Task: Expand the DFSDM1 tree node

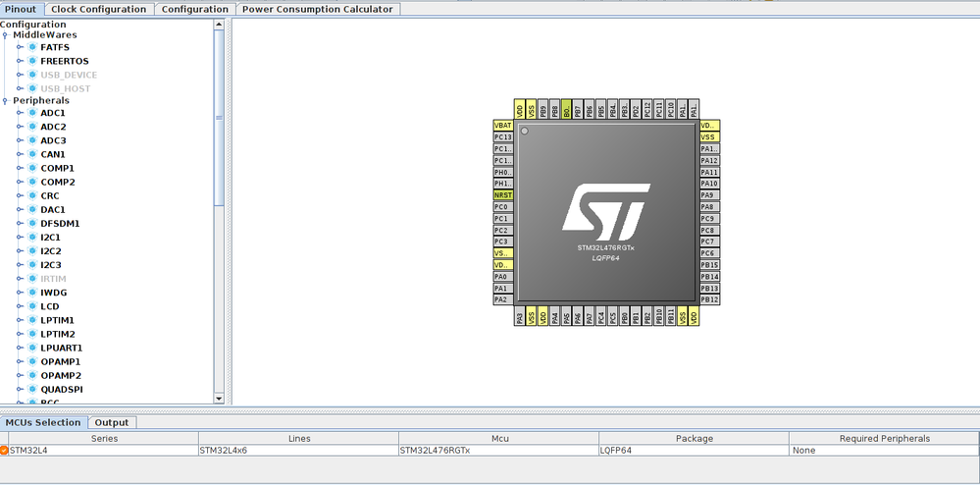Action: 20,223
